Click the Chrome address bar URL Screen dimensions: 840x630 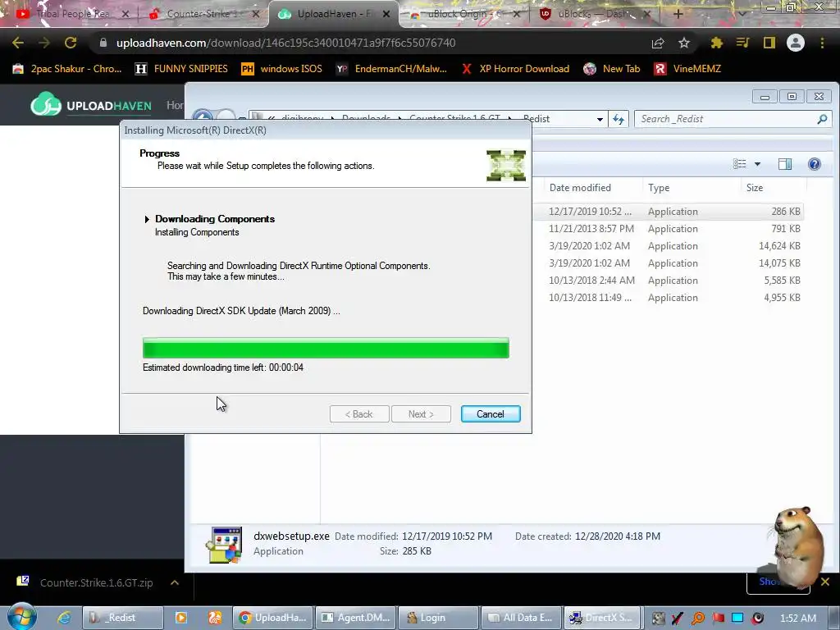(285, 43)
